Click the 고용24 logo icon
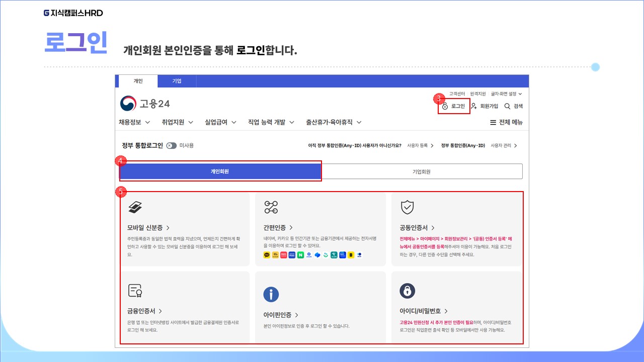This screenshot has width=644, height=362. click(x=128, y=104)
